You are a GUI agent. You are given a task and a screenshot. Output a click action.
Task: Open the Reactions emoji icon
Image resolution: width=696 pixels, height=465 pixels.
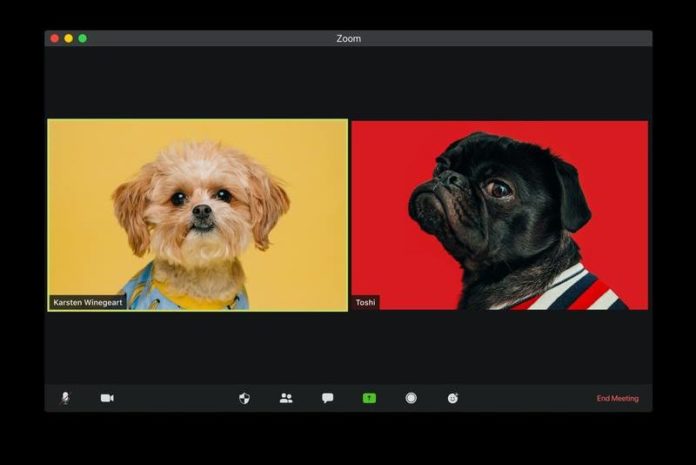(x=453, y=398)
